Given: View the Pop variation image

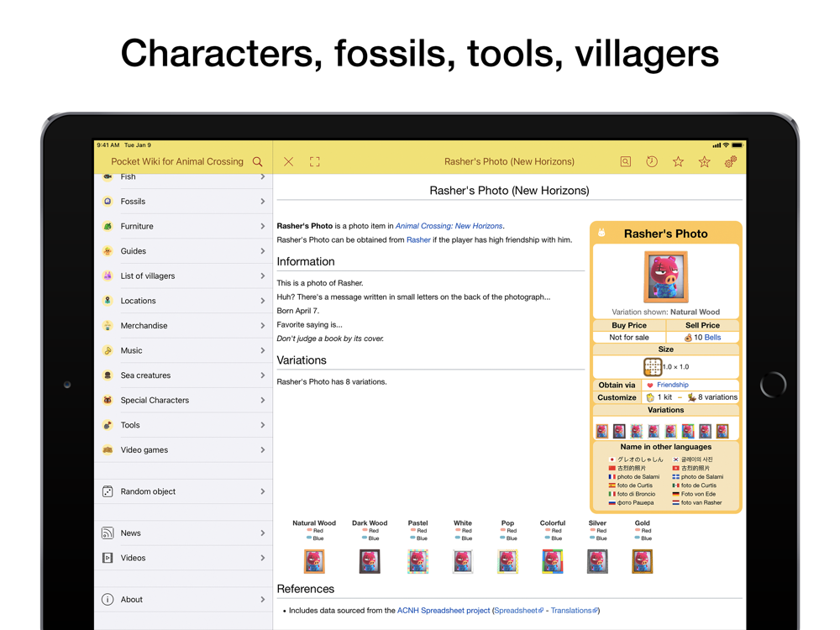Looking at the screenshot, I should coord(508,561).
